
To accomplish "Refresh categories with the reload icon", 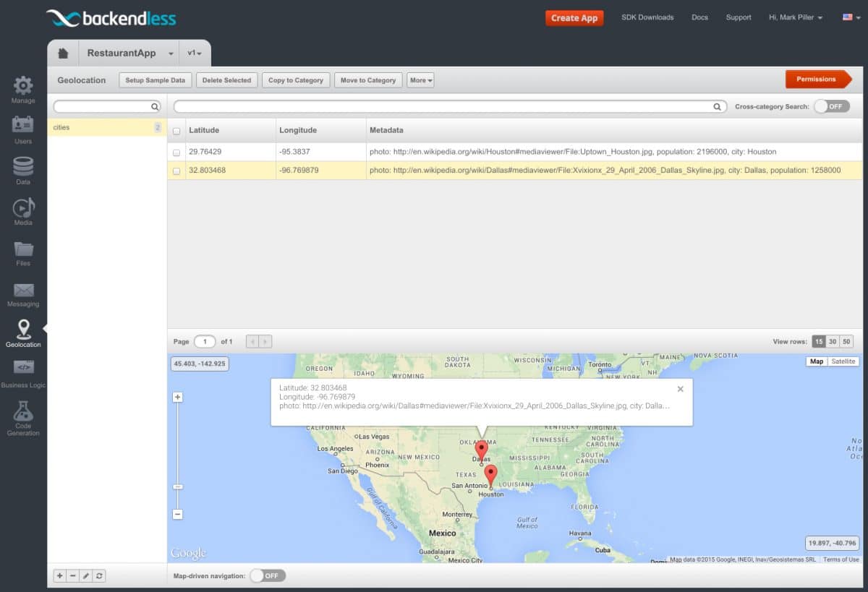I will 99,576.
